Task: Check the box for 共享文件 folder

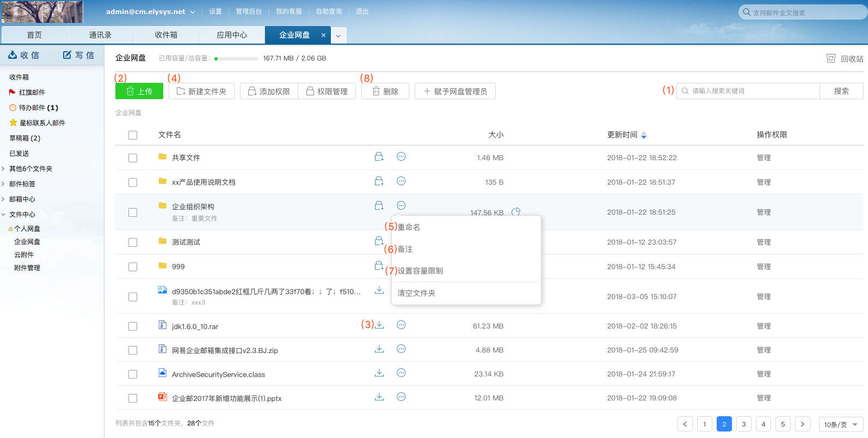Action: [133, 158]
